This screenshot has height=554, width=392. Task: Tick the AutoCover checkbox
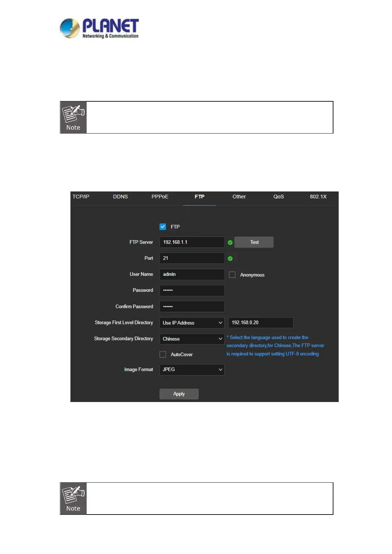(163, 354)
